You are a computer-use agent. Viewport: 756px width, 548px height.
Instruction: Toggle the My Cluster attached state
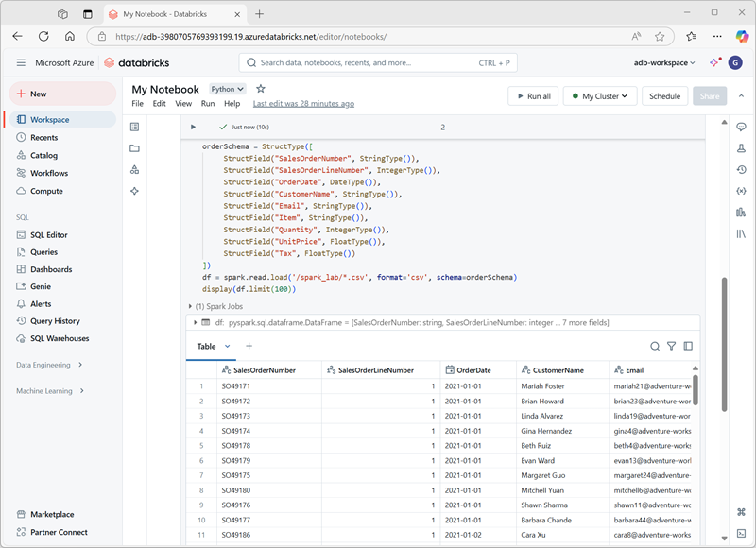pos(599,95)
